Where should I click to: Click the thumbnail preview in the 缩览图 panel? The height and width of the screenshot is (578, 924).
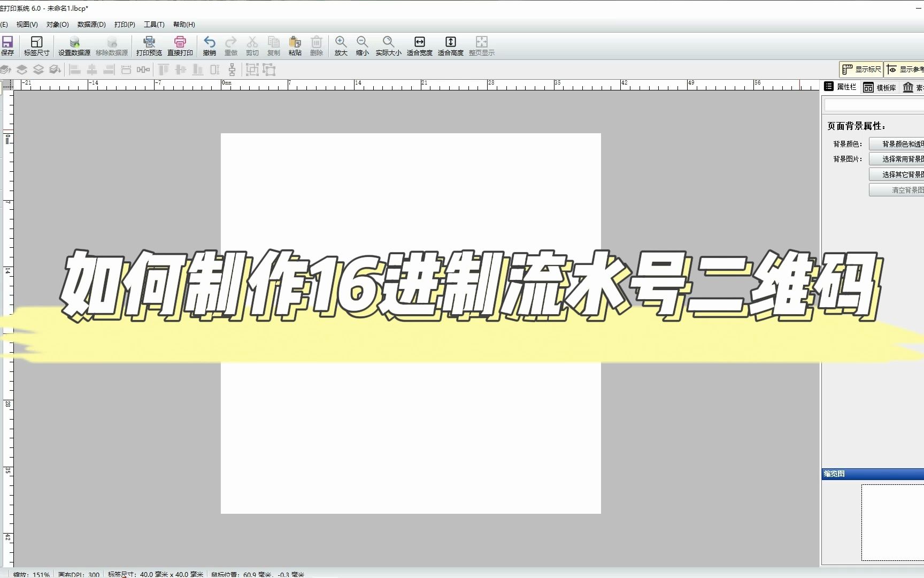click(892, 522)
